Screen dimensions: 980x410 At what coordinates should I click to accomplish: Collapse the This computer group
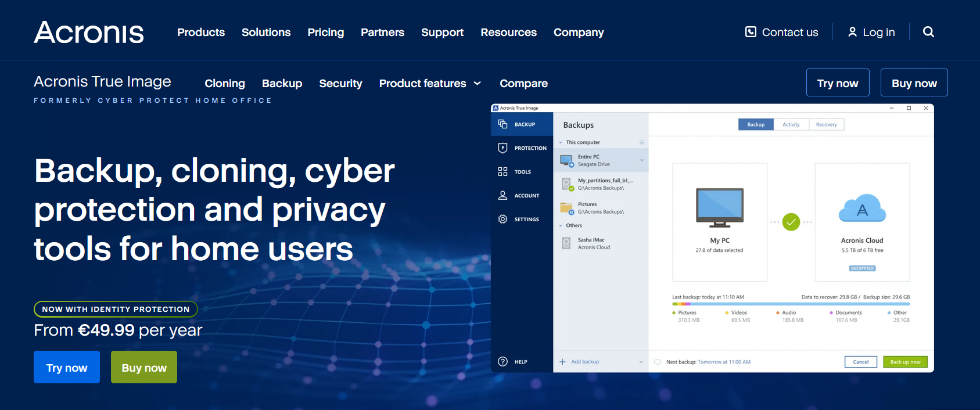click(561, 142)
